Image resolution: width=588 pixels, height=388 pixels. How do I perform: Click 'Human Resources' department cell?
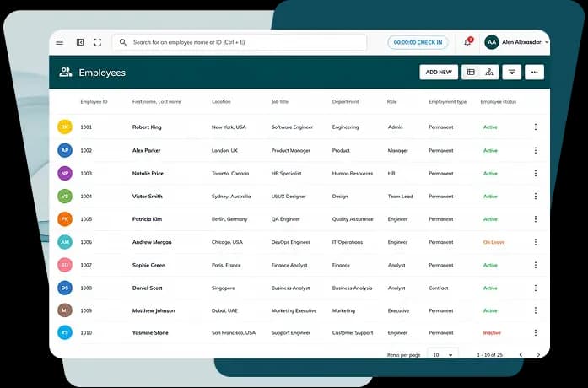(353, 173)
